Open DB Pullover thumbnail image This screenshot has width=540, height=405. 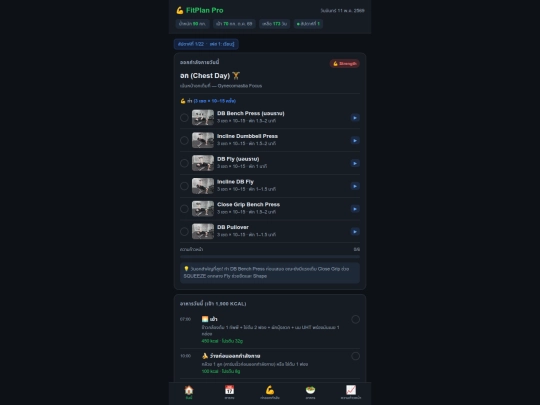(203, 231)
